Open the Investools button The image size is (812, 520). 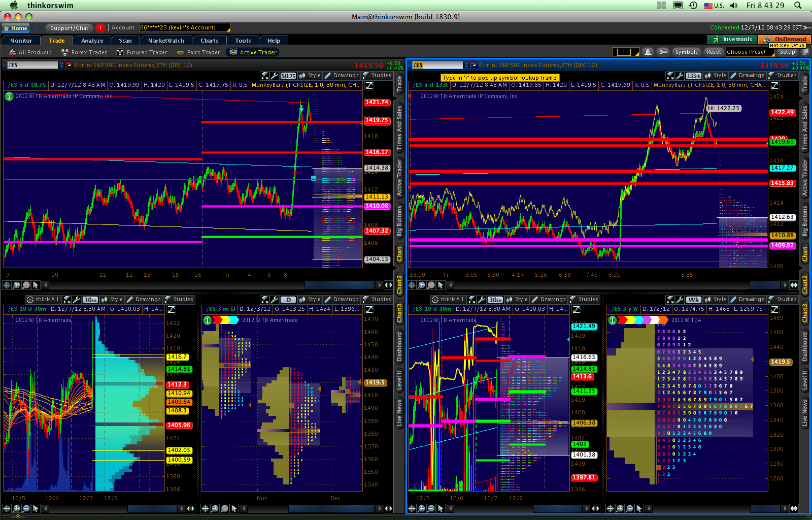(732, 39)
